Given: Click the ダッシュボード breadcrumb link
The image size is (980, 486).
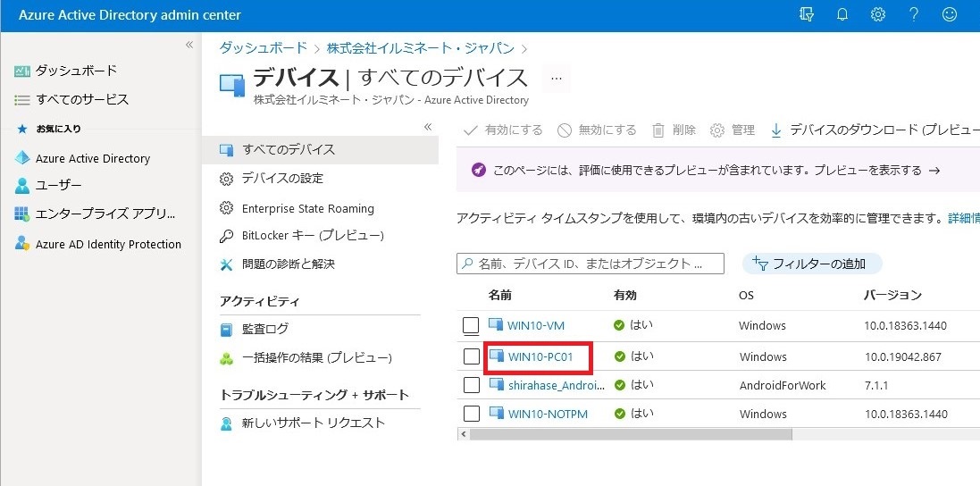Looking at the screenshot, I should point(264,48).
